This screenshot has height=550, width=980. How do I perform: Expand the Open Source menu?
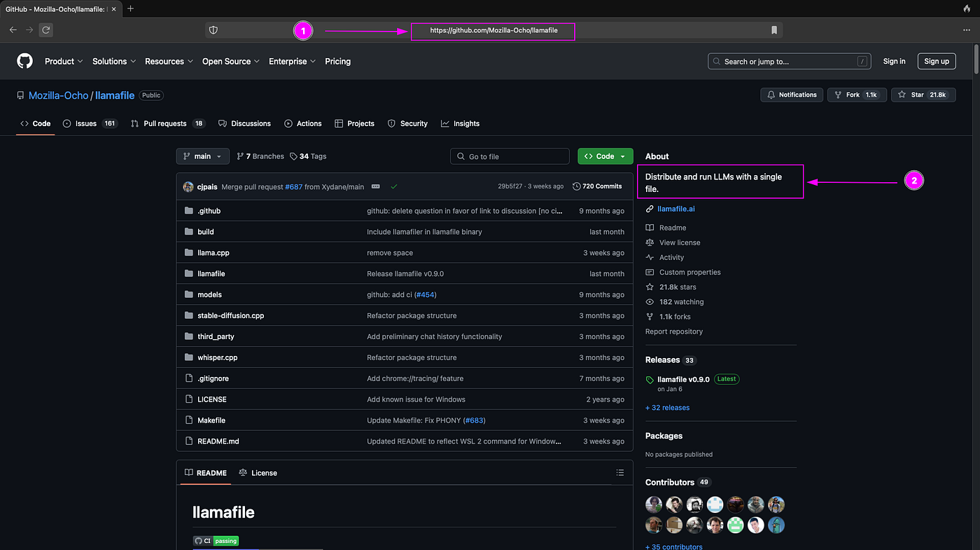click(231, 62)
